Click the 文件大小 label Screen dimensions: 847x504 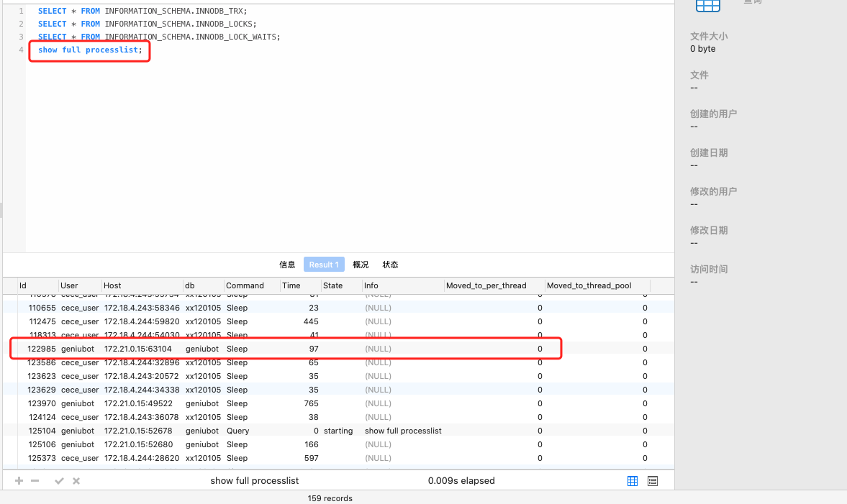709,36
